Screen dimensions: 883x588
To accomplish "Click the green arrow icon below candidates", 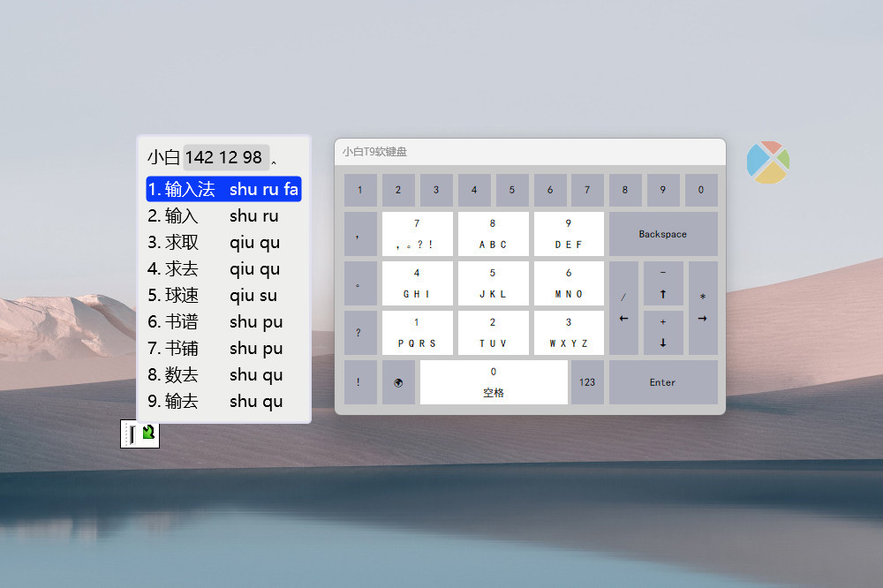I will click(148, 433).
